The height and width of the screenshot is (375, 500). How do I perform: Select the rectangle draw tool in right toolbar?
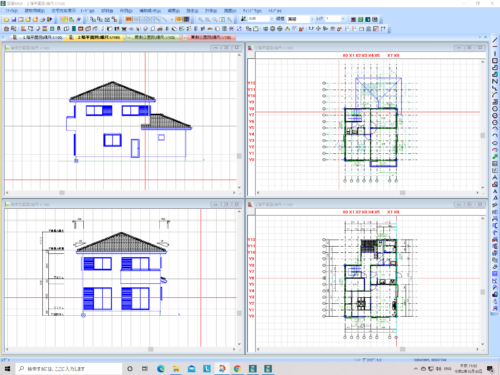(495, 61)
